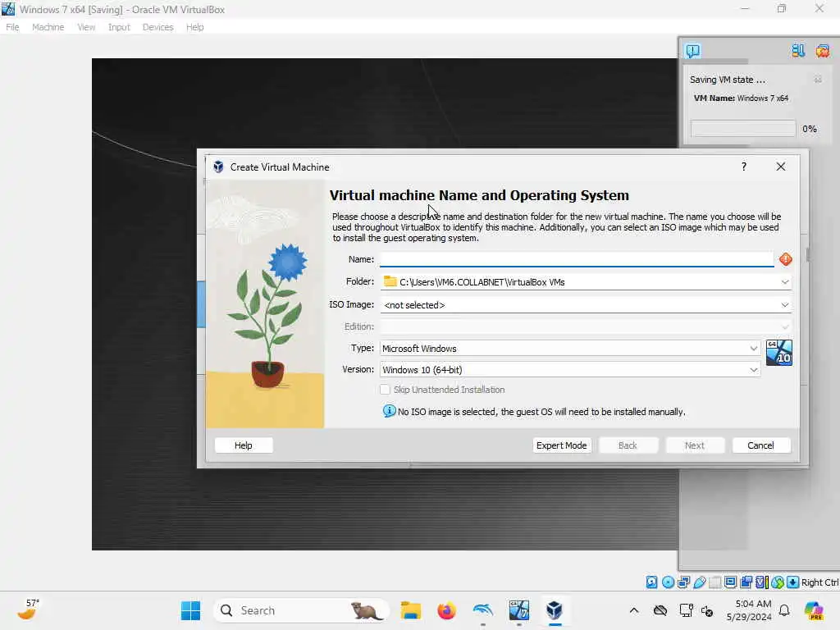The image size is (840, 630).
Task: Open the ISO Image dropdown
Action: pyautogui.click(x=784, y=305)
